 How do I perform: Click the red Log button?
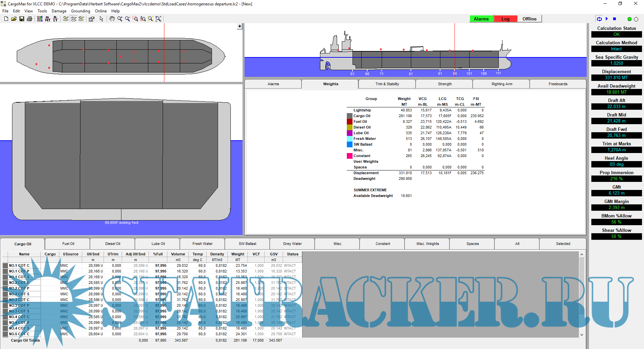coord(505,19)
